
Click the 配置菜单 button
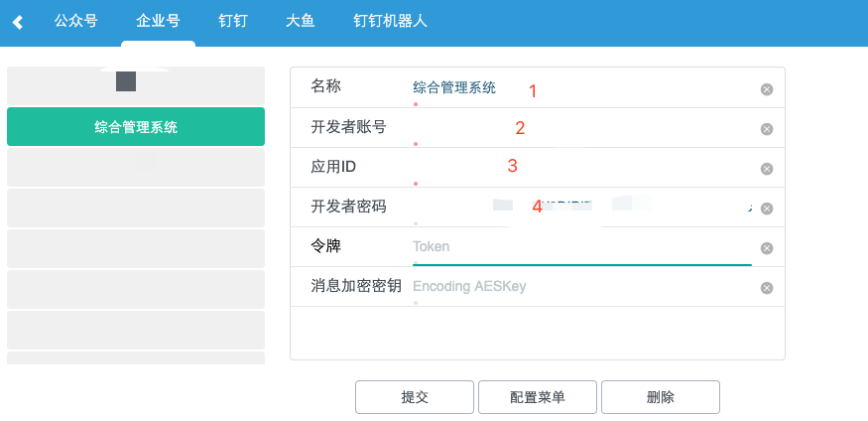point(537,397)
